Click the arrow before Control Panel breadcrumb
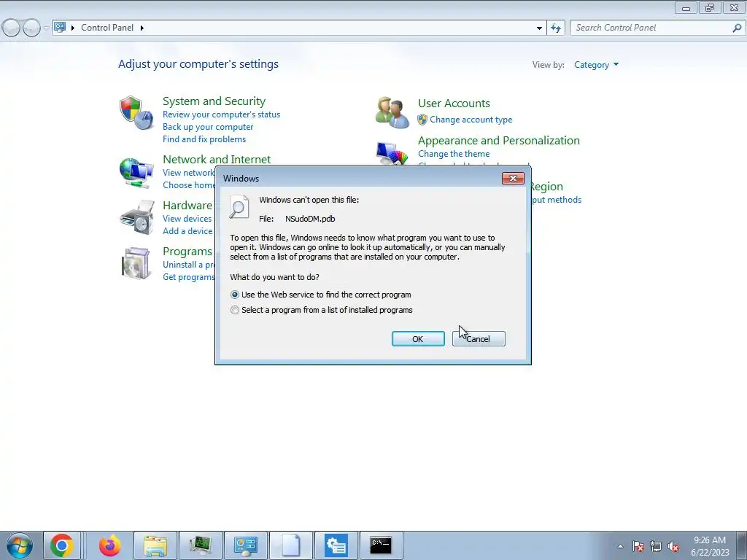The image size is (747, 560). point(73,28)
